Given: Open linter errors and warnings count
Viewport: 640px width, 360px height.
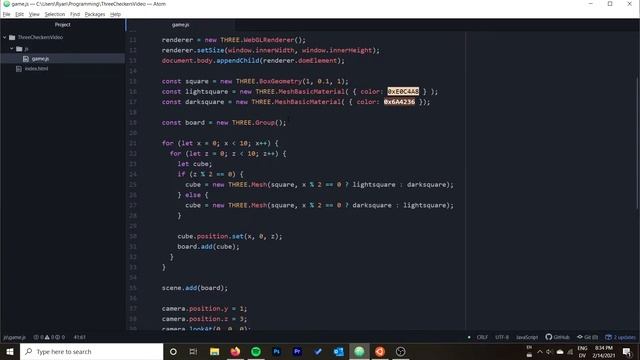Looking at the screenshot, I should (x=49, y=337).
